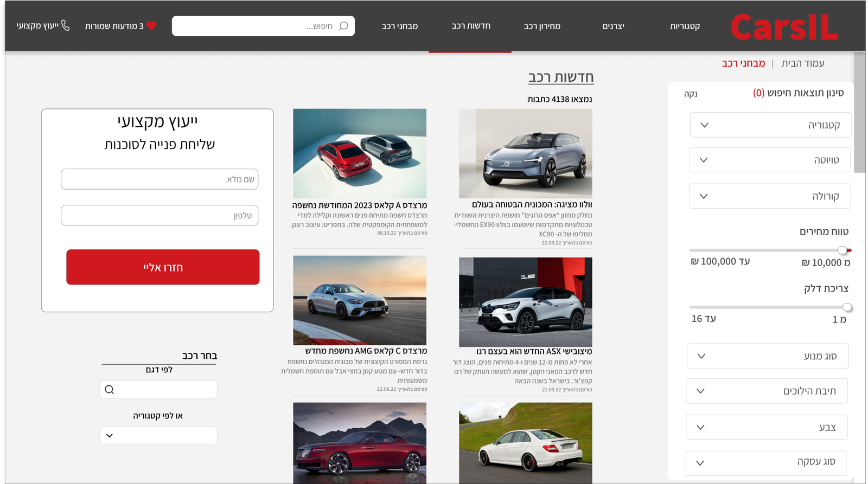Click the וולוו מציגה article headline
The image size is (868, 484).
[x=532, y=204]
